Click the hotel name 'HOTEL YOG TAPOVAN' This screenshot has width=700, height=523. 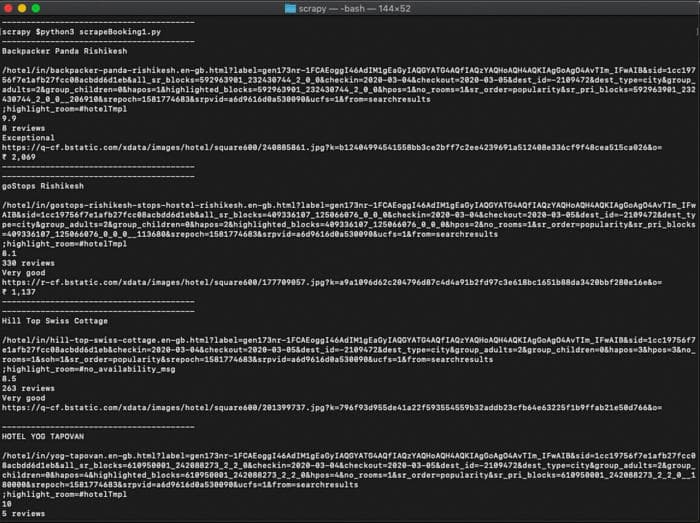tap(43, 436)
